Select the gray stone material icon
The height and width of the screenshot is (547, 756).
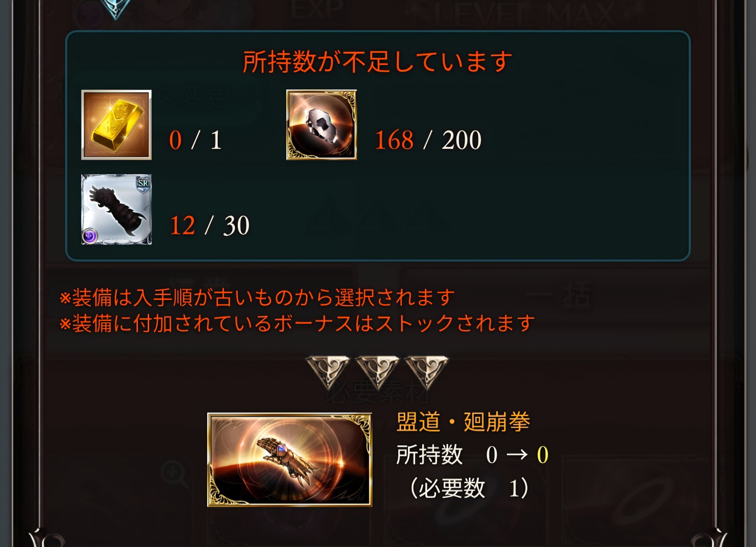click(321, 125)
